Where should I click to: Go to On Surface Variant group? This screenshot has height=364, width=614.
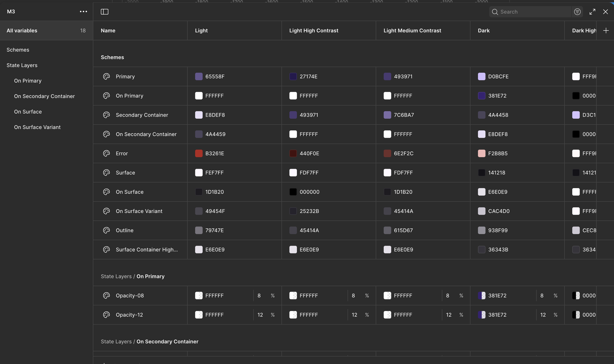[37, 127]
